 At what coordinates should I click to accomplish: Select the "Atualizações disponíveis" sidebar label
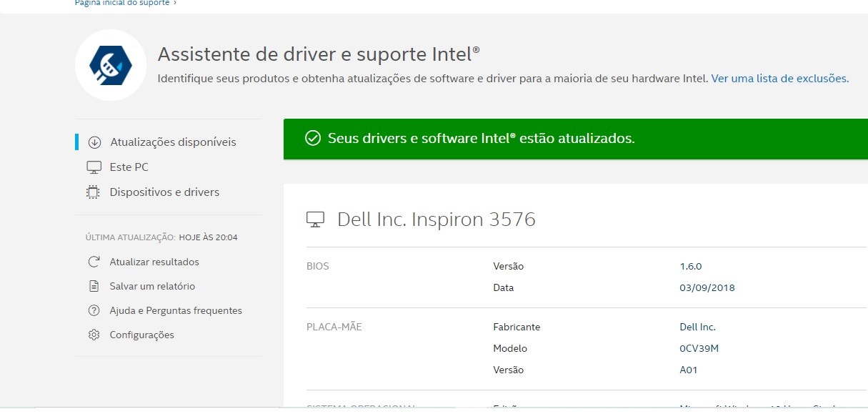click(173, 142)
